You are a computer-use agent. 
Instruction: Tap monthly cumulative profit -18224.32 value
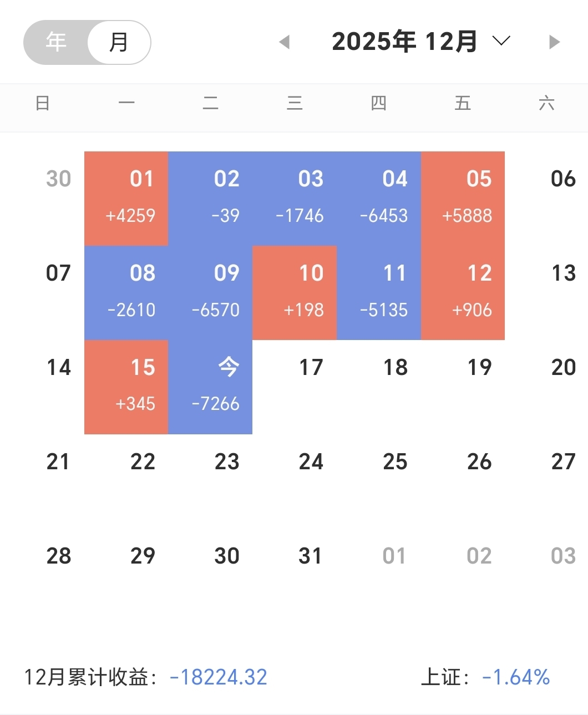click(x=219, y=677)
